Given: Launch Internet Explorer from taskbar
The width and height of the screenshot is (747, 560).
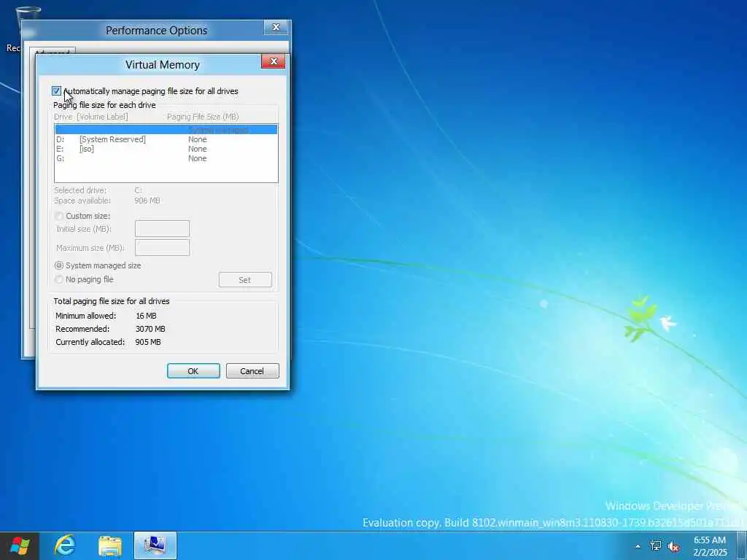Looking at the screenshot, I should (65, 545).
